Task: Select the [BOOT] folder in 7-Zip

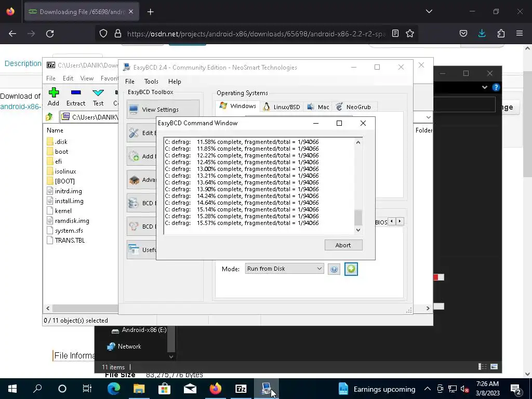Action: (61, 181)
